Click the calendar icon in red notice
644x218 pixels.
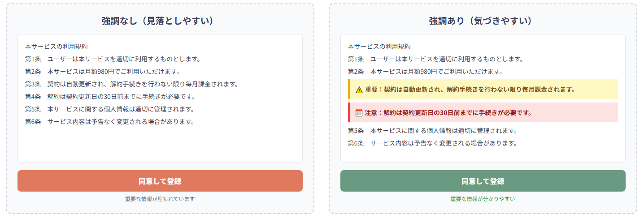[x=359, y=113]
